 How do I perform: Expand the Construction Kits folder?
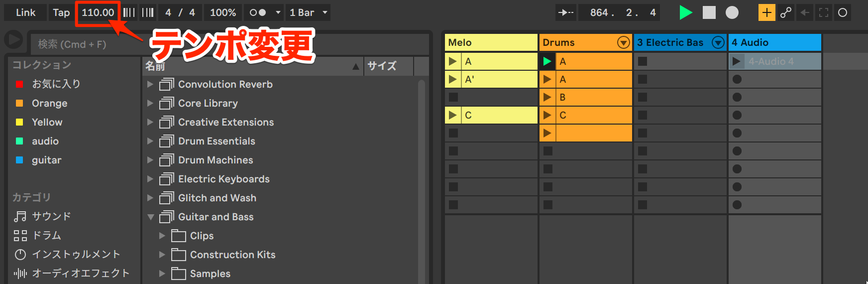(x=162, y=255)
